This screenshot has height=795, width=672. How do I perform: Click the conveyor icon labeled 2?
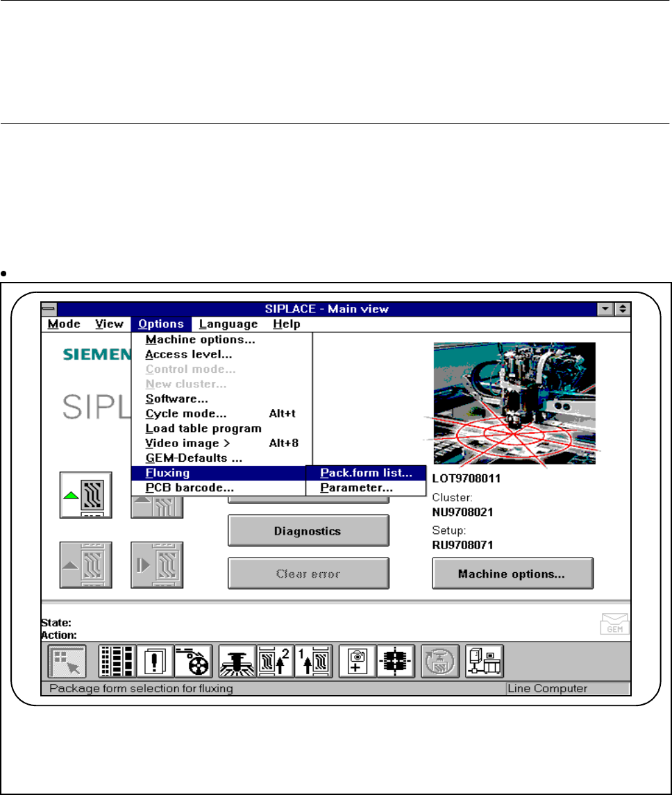point(275,661)
